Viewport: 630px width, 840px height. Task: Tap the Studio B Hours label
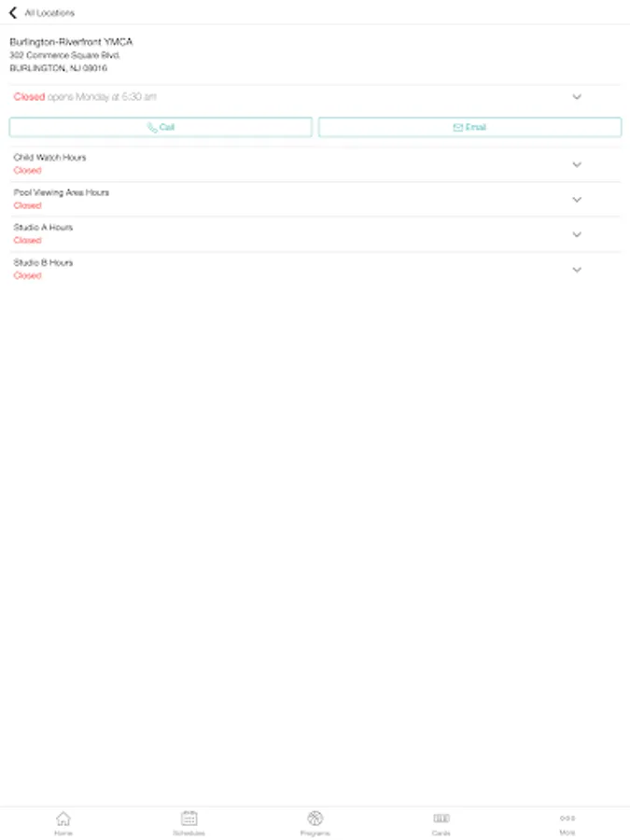[43, 262]
